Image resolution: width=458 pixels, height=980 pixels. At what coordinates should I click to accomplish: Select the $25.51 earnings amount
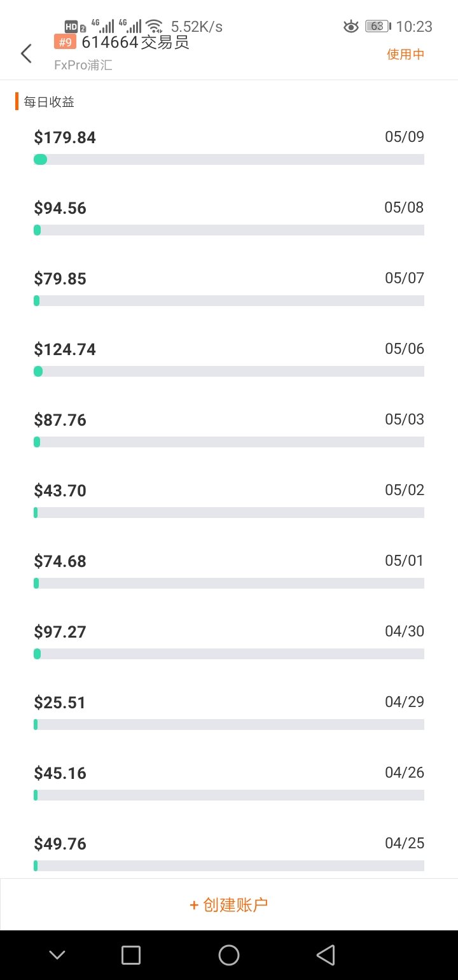(x=60, y=703)
